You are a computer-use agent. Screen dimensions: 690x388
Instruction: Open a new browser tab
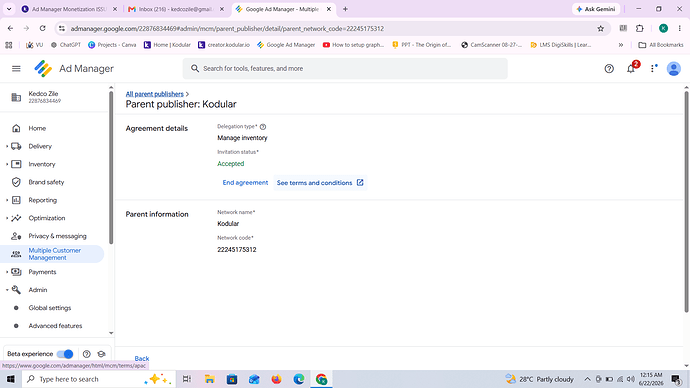click(345, 9)
